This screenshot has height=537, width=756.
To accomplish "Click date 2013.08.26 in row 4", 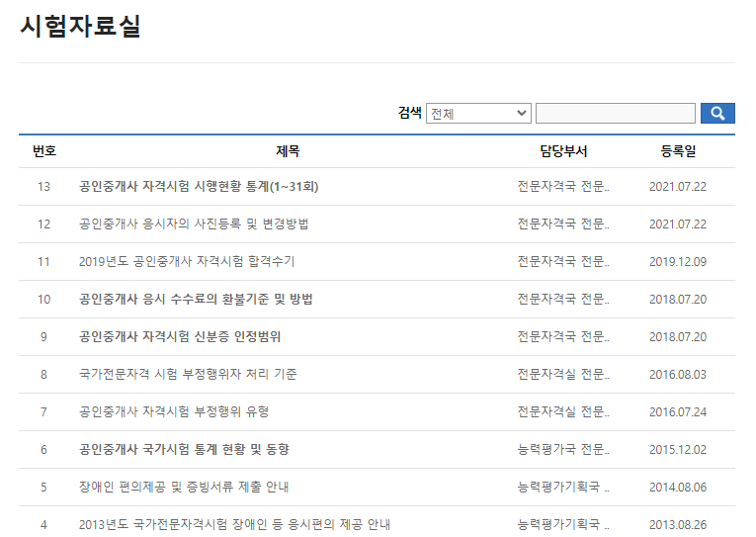I will [x=678, y=525].
